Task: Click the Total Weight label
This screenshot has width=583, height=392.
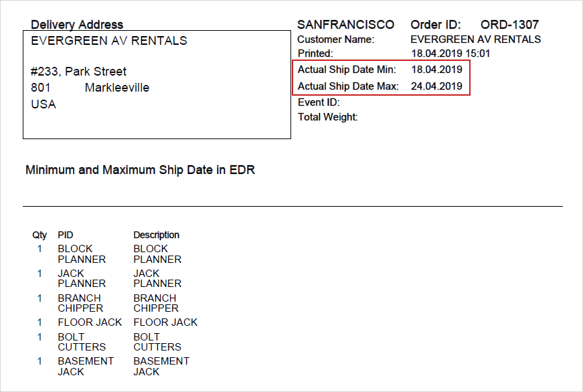Action: pos(328,118)
